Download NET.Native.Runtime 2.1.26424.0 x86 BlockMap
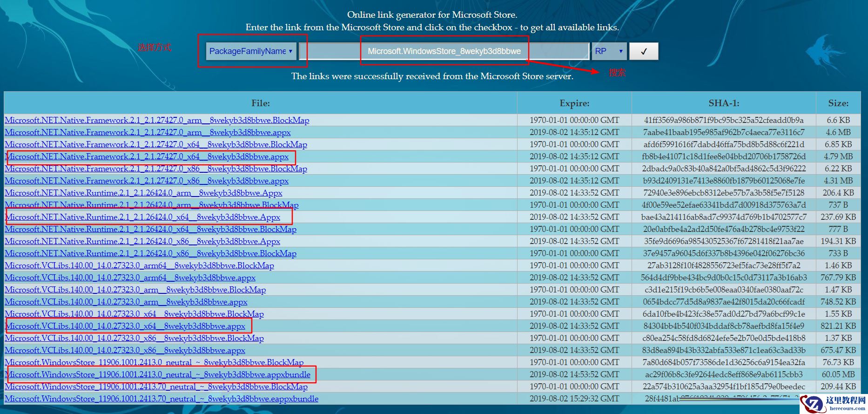The width and height of the screenshot is (868, 414). pyautogui.click(x=150, y=253)
